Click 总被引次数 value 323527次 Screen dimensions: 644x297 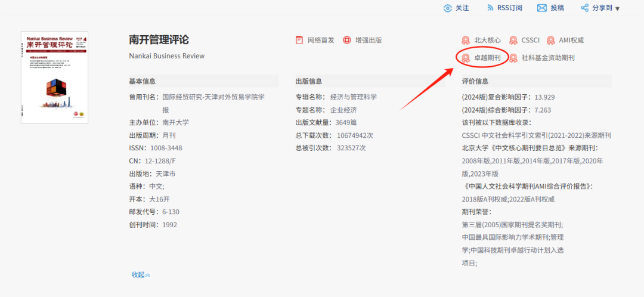click(351, 148)
